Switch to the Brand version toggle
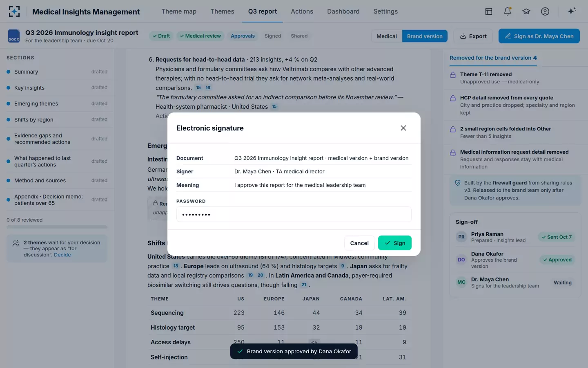588x368 pixels. coord(425,36)
